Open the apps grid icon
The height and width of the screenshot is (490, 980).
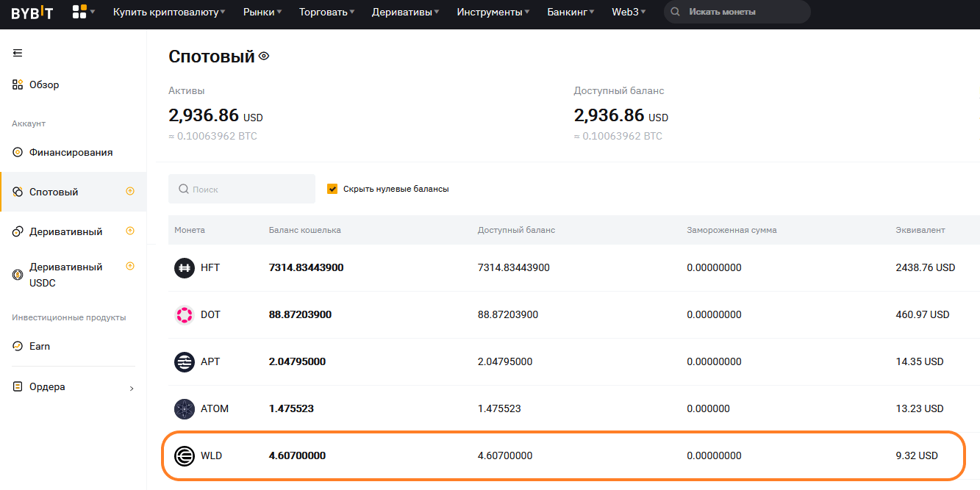tap(79, 12)
